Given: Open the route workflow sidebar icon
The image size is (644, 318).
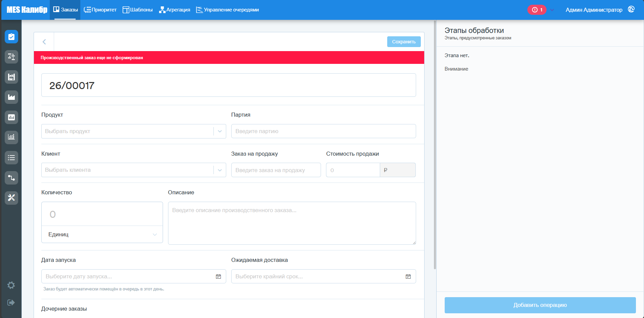Looking at the screenshot, I should tap(11, 178).
